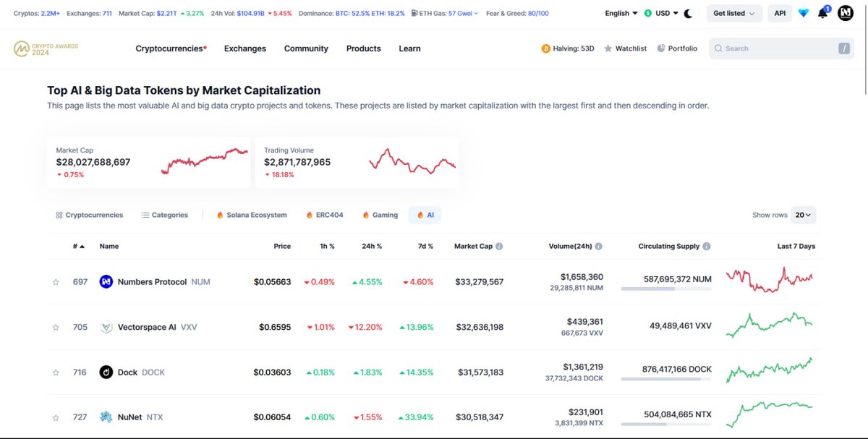Click the Market Cap chart card

(148, 162)
